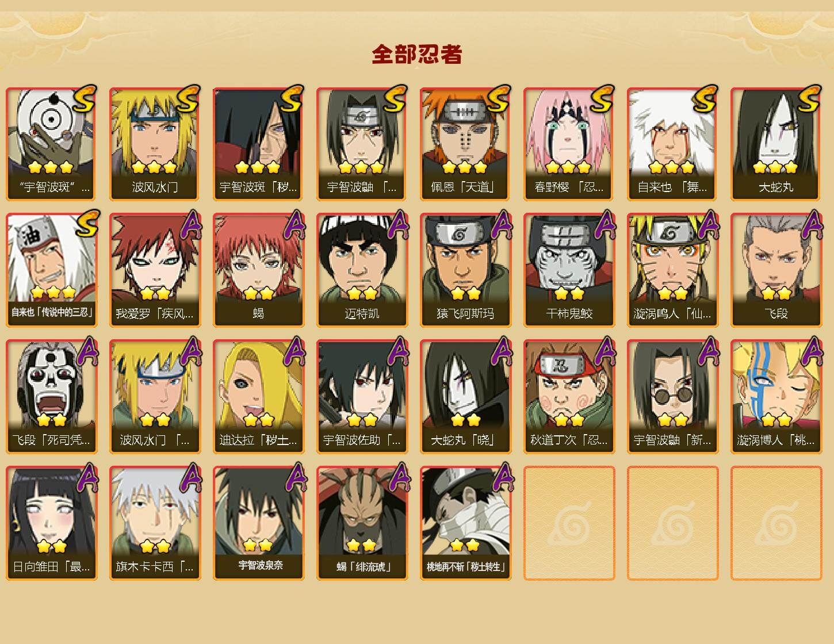Pick the 迈特凯 ninja card
Image resolution: width=834 pixels, height=644 pixels.
[362, 270]
